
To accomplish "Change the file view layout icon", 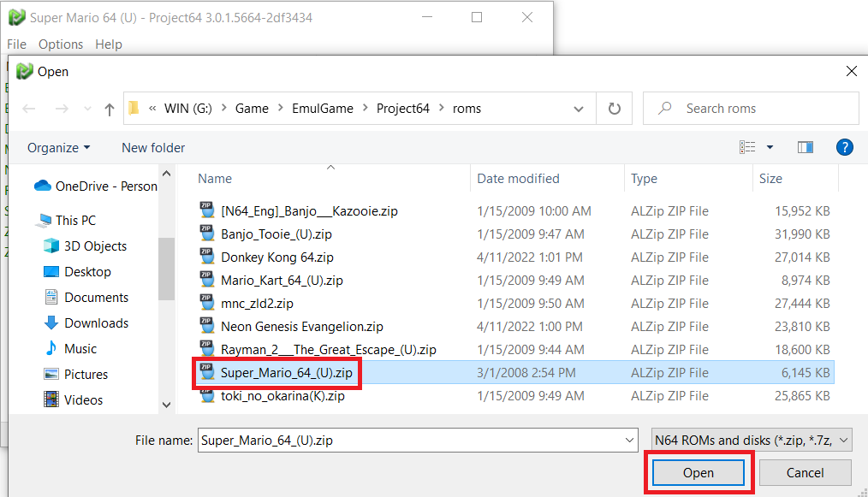I will coord(747,146).
